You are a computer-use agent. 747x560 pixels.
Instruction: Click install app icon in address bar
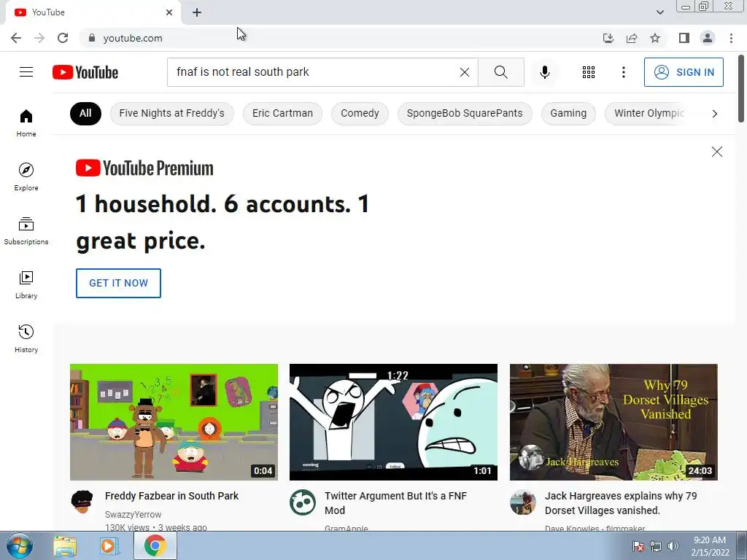[x=608, y=38]
